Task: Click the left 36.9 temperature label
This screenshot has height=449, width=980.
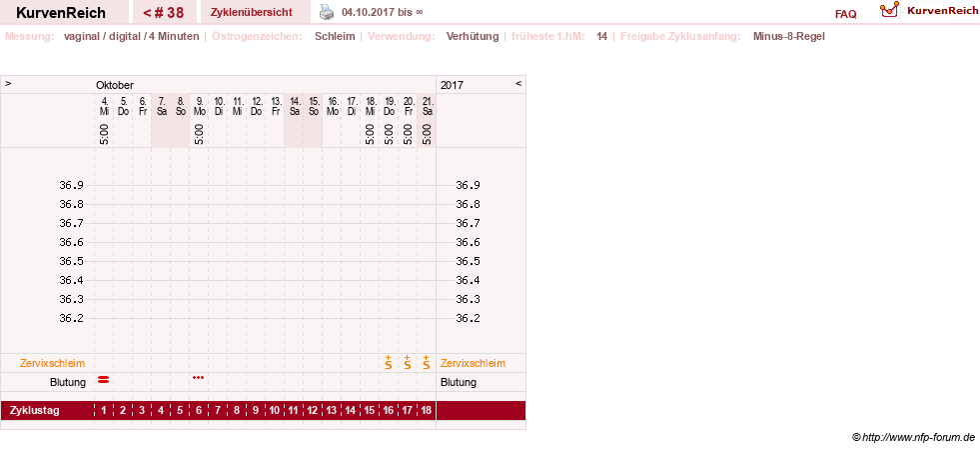Action: point(71,185)
